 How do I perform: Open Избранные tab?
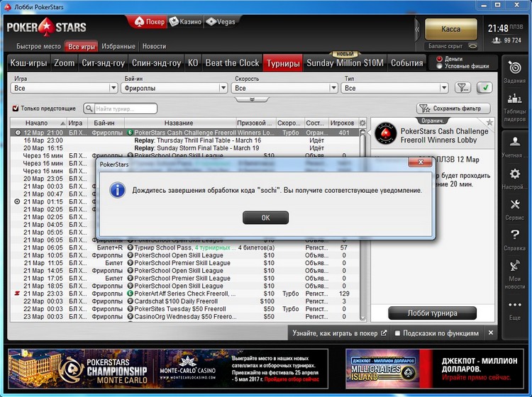[x=118, y=47]
